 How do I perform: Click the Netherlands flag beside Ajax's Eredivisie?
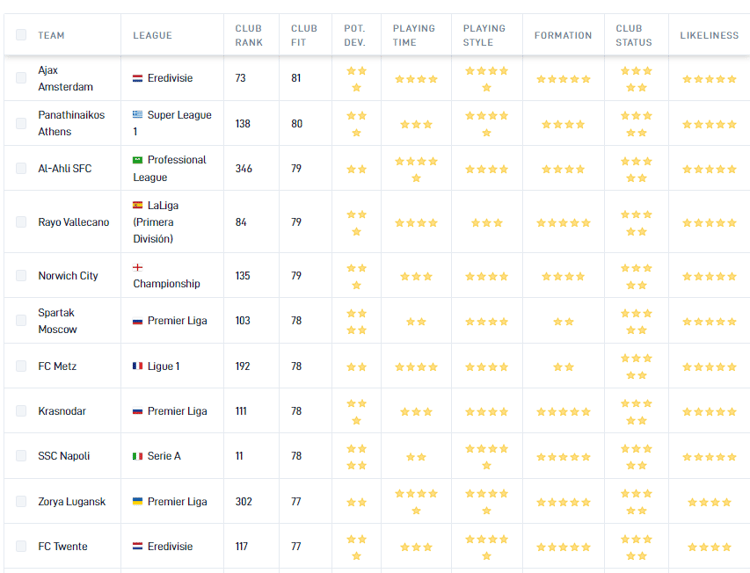[x=138, y=78]
